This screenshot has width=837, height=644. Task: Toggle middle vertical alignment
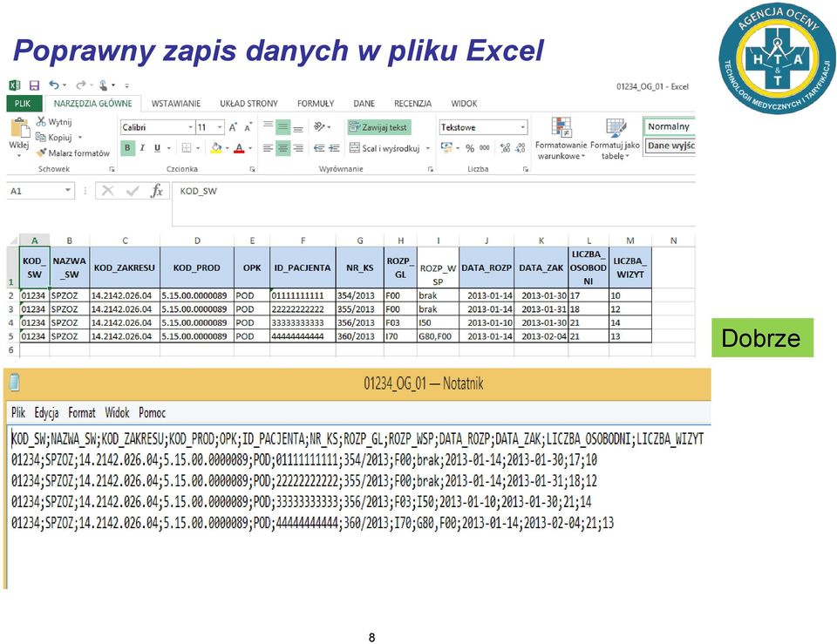pos(282,127)
